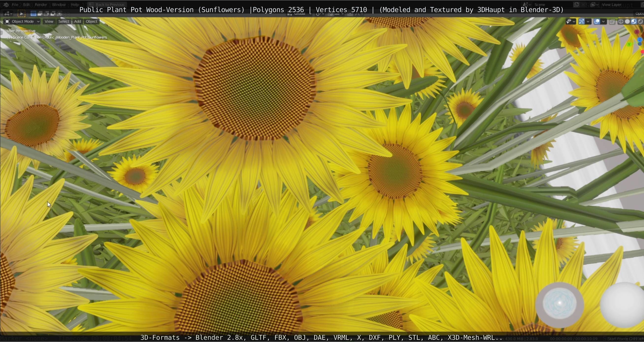Toggle the Show Overlays button
Viewport: 644px width, 342px height.
(x=597, y=21)
